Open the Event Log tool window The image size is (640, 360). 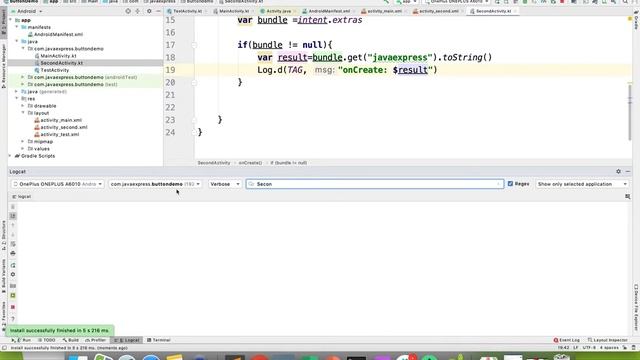567,340
